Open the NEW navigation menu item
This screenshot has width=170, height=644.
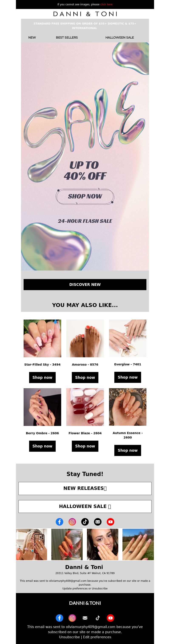tap(32, 38)
